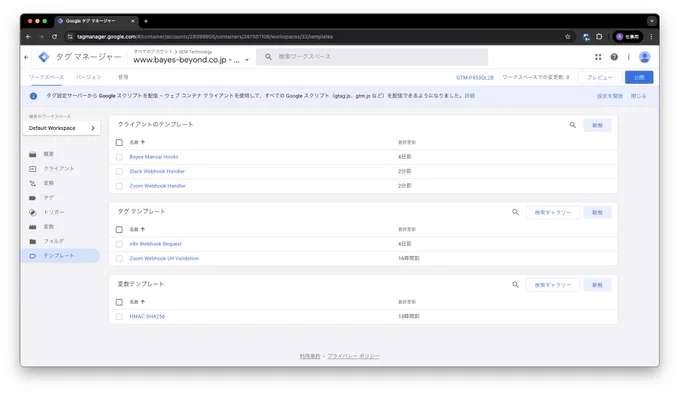Click the browser back arrow
Image resolution: width=680 pixels, height=394 pixels.
click(28, 37)
